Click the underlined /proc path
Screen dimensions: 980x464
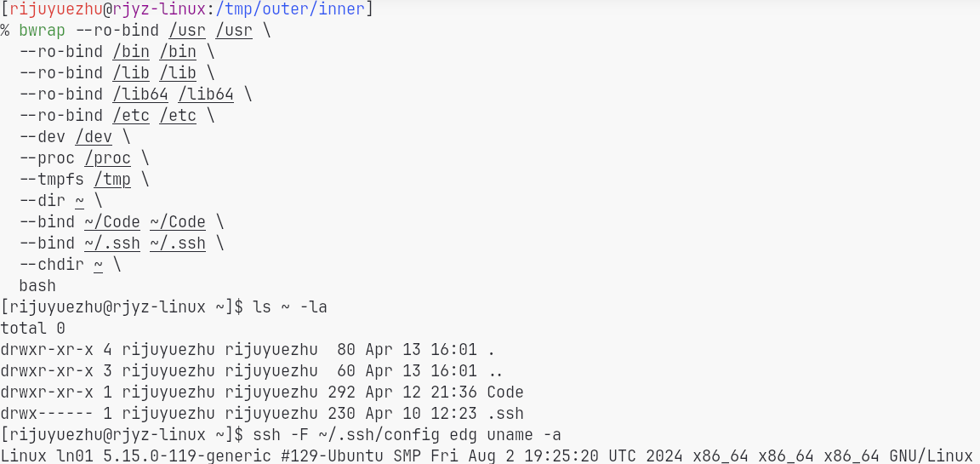coord(107,158)
